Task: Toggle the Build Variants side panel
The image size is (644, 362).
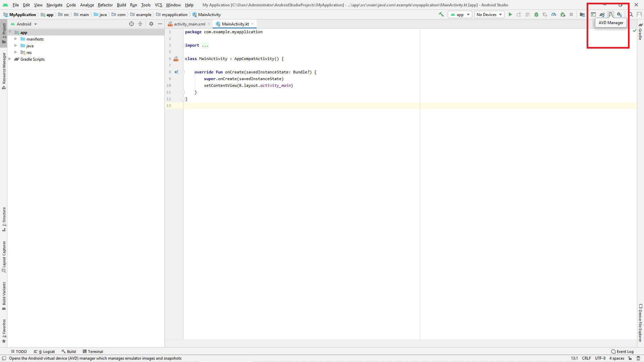Action: (x=4, y=295)
